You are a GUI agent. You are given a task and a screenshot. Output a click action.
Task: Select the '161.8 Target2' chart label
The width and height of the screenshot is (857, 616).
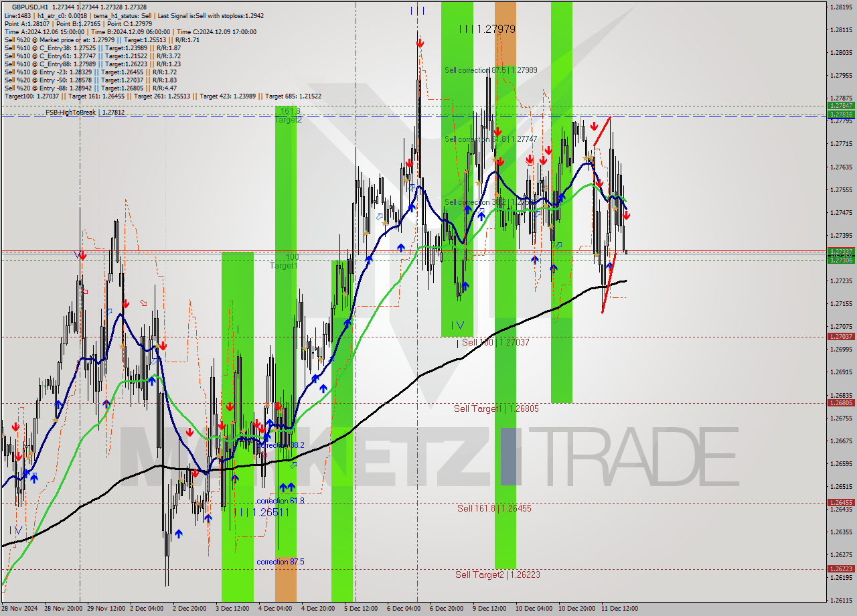click(x=288, y=115)
